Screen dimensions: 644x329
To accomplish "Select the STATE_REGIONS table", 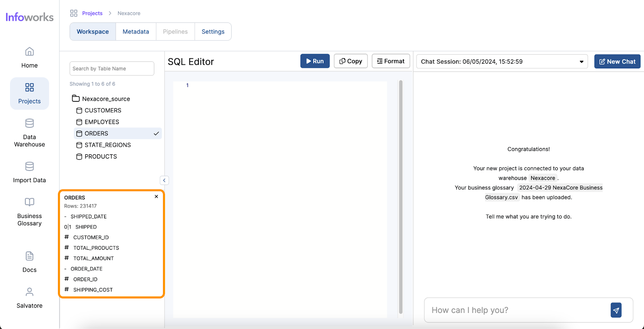I will tap(107, 145).
